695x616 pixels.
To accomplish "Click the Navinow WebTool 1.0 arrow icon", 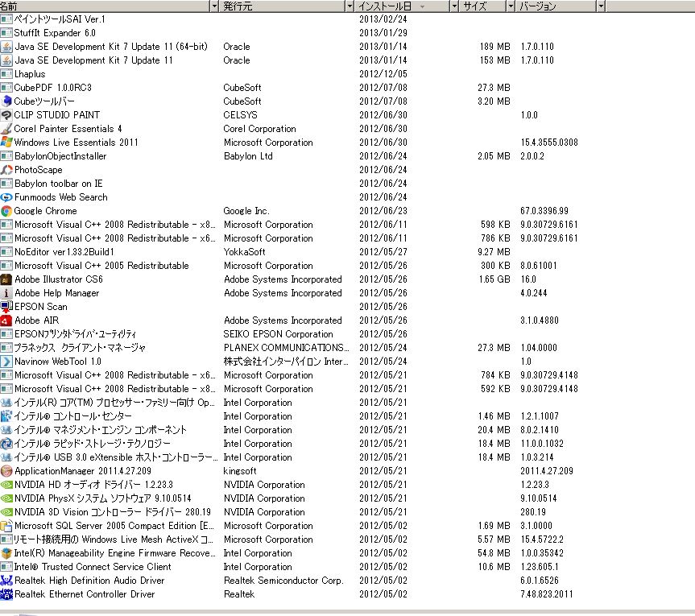I will tap(6, 362).
